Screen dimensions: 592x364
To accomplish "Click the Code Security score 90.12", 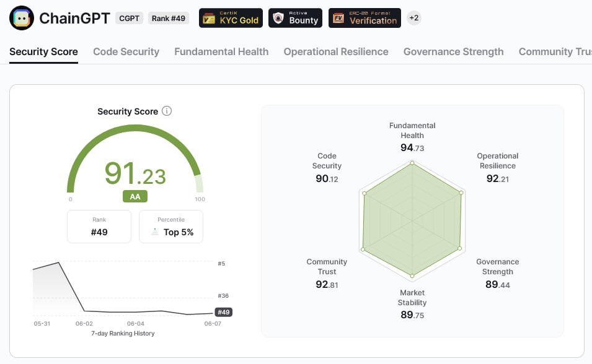I will coord(327,179).
